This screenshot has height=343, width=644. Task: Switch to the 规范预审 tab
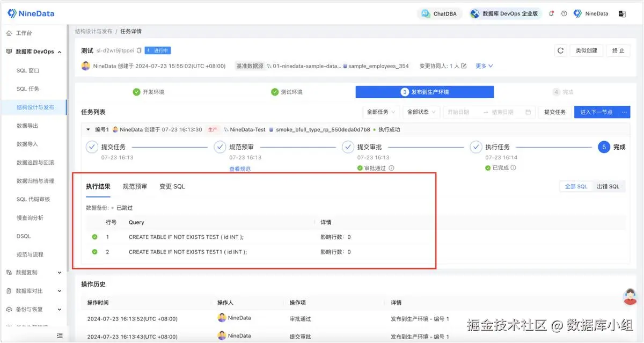point(135,186)
